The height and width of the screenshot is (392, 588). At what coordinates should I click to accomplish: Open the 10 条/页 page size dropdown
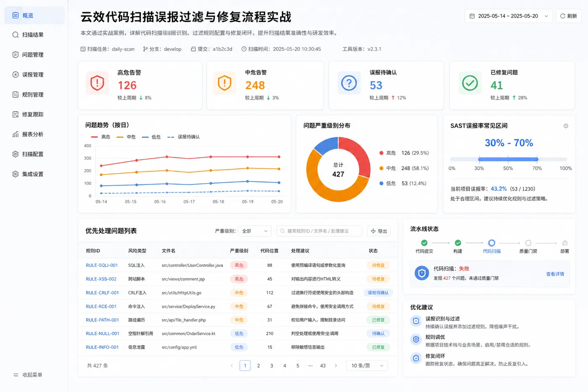pyautogui.click(x=367, y=366)
